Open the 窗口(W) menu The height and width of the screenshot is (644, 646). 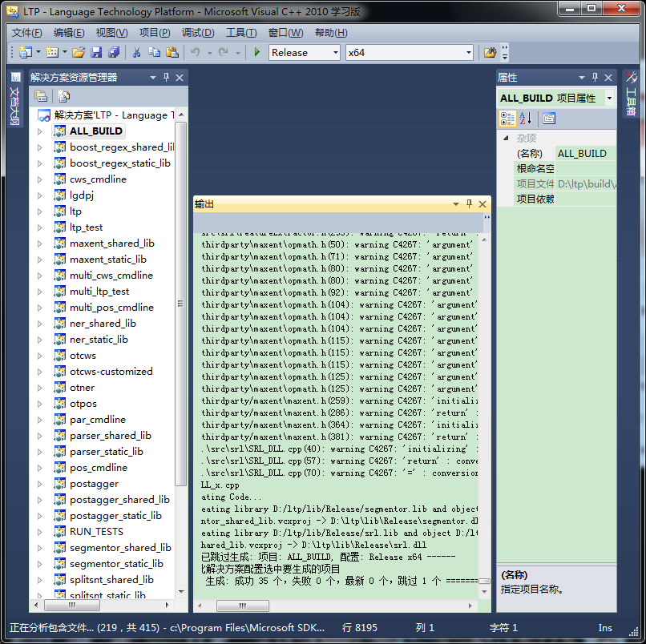pyautogui.click(x=285, y=33)
